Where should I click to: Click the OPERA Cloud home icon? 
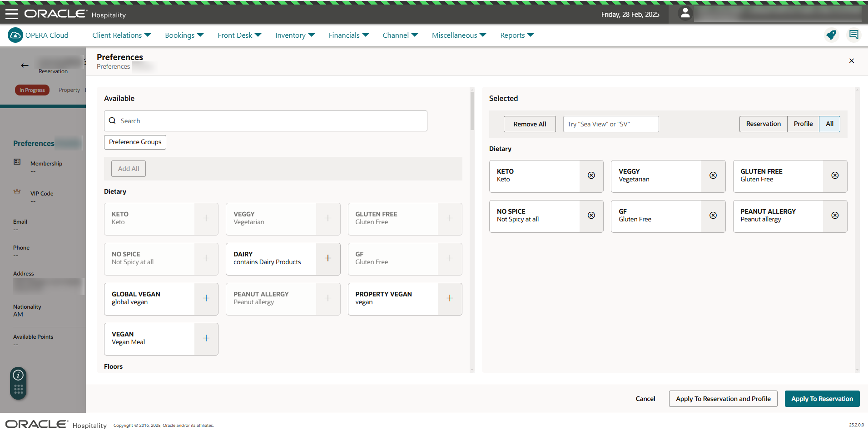point(15,35)
